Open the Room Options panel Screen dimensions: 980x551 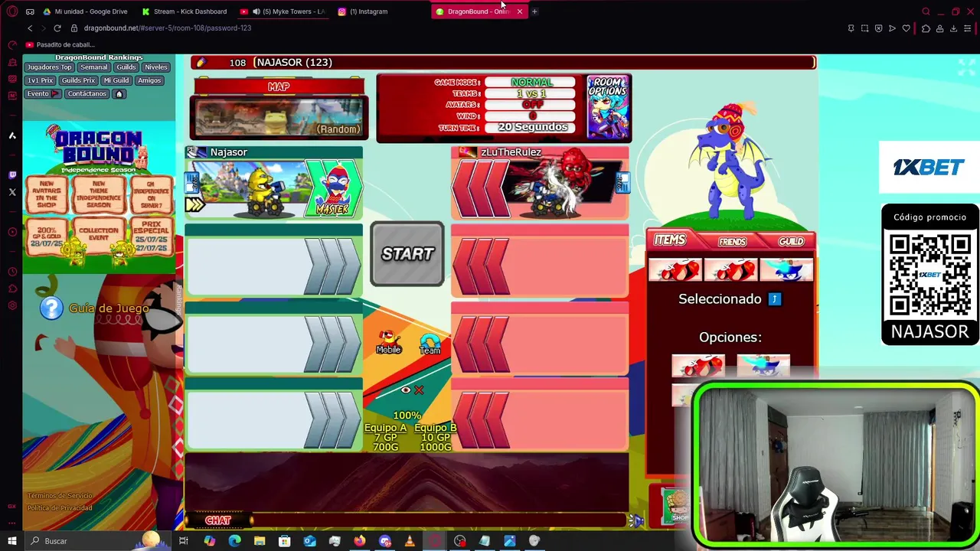(608, 107)
